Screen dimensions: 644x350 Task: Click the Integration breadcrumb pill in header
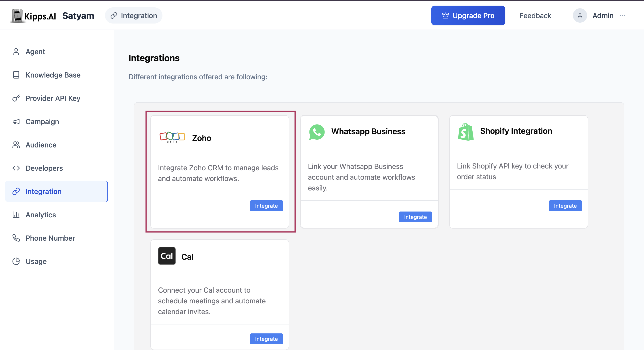coord(134,15)
